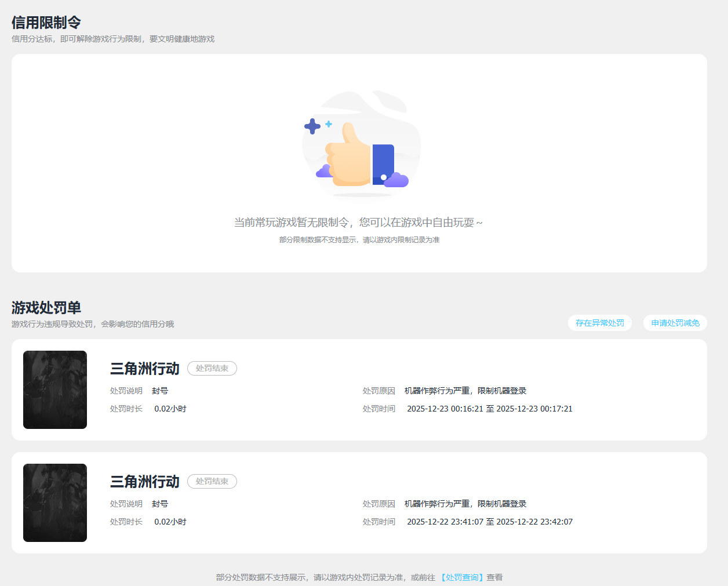Click time range 2025-12-22 23:41:07 至 23:42:07

pyautogui.click(x=490, y=522)
